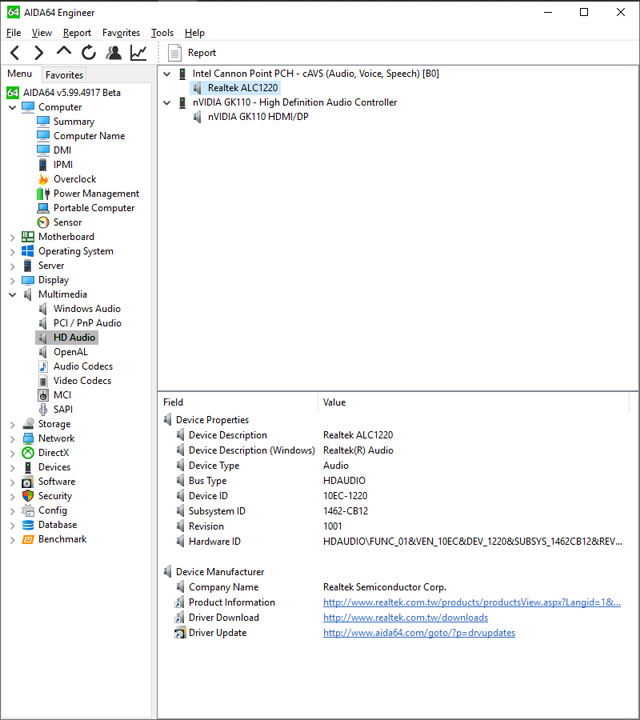The image size is (640, 720).
Task: Expand the Display tree node
Action: (12, 281)
